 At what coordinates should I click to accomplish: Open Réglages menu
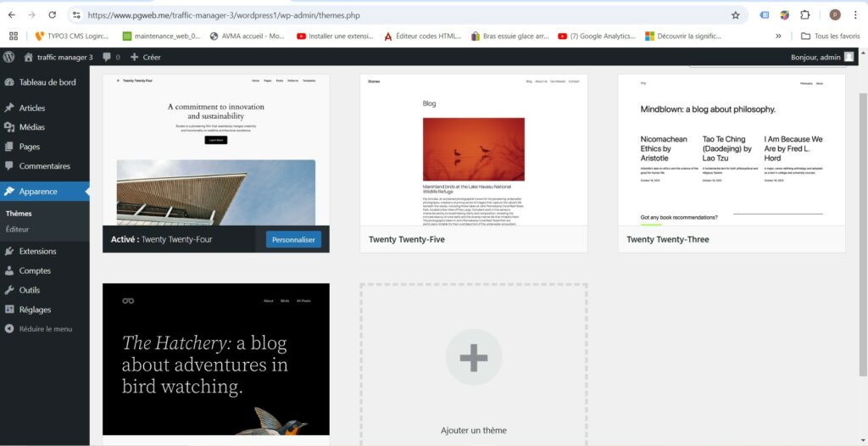tap(44, 309)
